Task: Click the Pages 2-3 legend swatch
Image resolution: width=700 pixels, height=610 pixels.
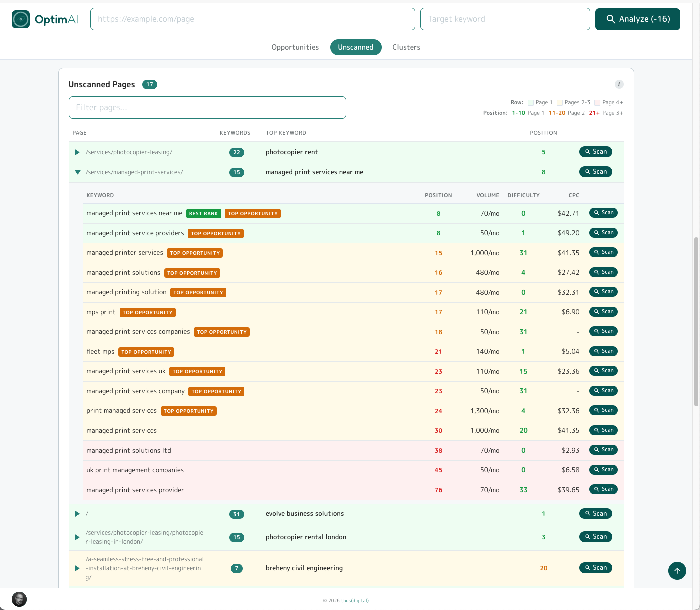Action: [560, 103]
